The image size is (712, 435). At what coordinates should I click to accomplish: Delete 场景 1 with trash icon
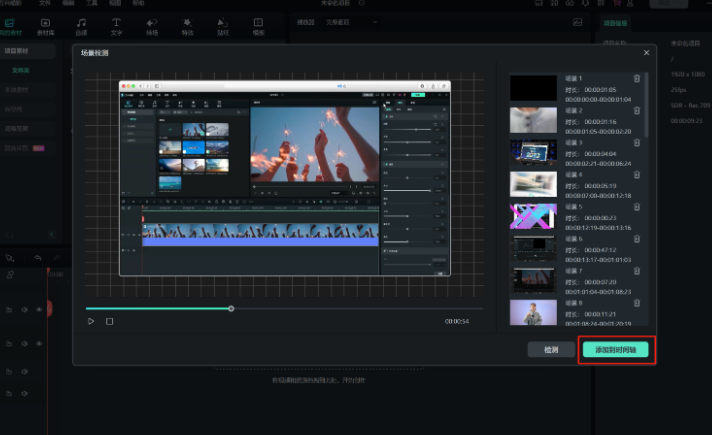(x=637, y=78)
